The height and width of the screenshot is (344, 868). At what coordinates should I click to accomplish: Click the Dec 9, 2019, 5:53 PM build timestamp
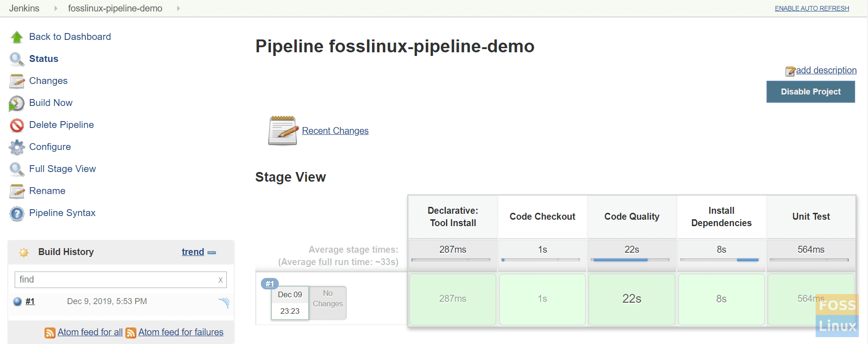107,301
